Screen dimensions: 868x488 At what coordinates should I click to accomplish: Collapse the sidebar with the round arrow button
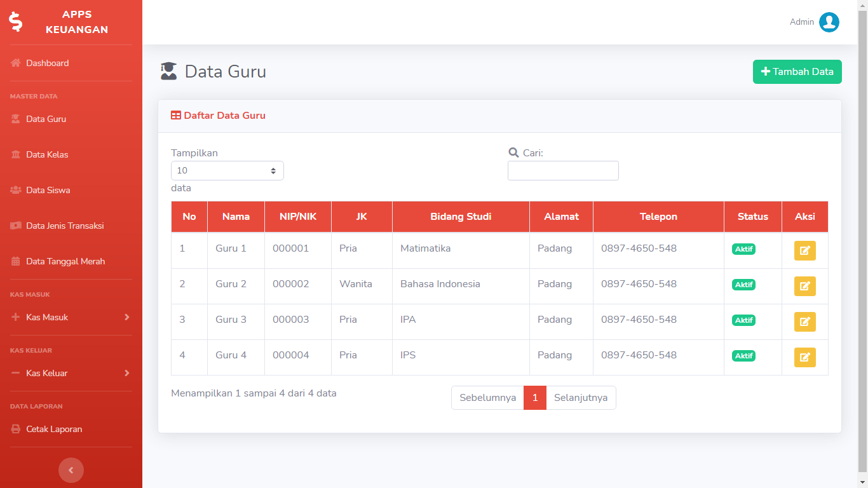pyautogui.click(x=71, y=470)
